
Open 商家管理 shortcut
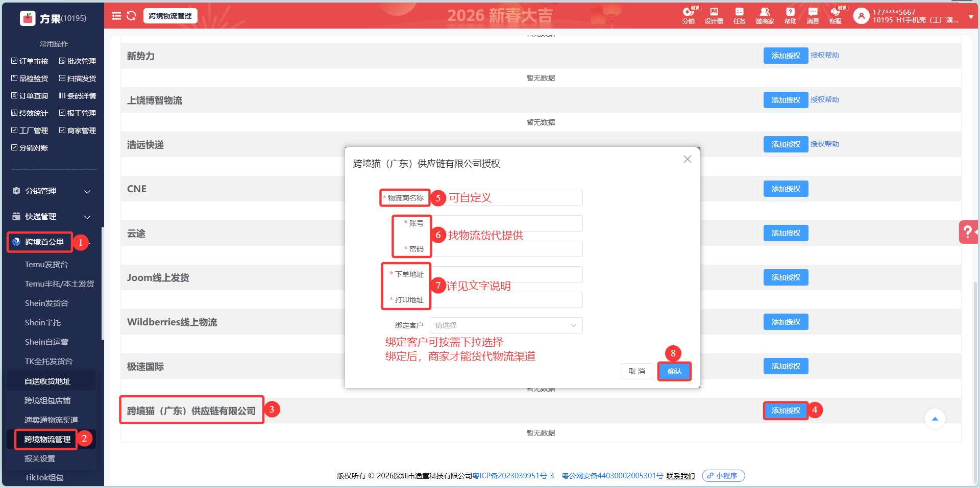click(x=78, y=131)
